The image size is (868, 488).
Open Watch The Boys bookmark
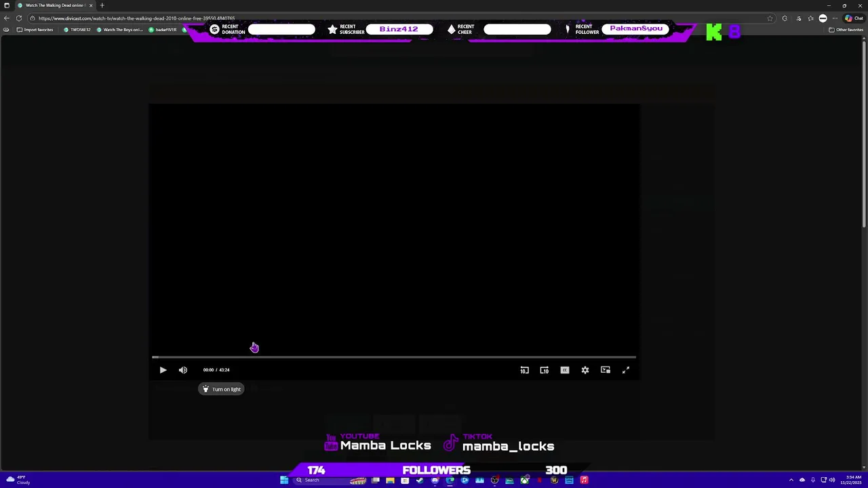click(120, 30)
